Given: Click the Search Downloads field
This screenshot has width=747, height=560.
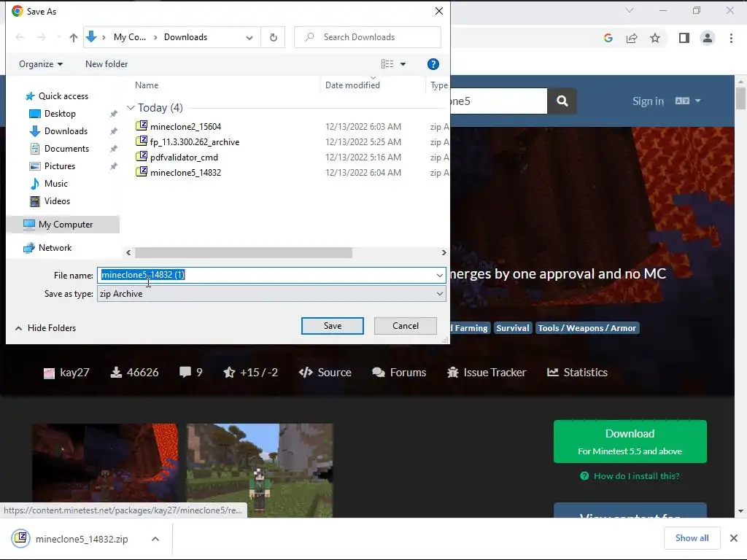Looking at the screenshot, I should pos(368,37).
